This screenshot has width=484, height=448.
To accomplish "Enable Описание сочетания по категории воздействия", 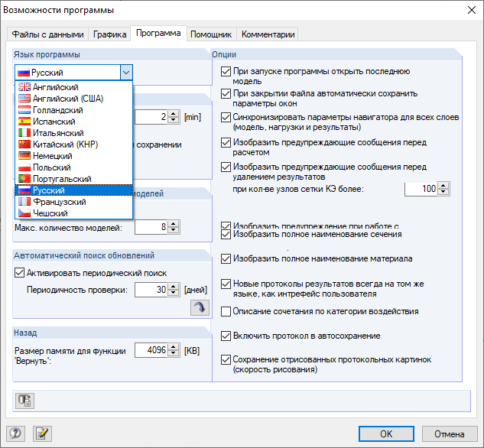I will click(x=226, y=311).
